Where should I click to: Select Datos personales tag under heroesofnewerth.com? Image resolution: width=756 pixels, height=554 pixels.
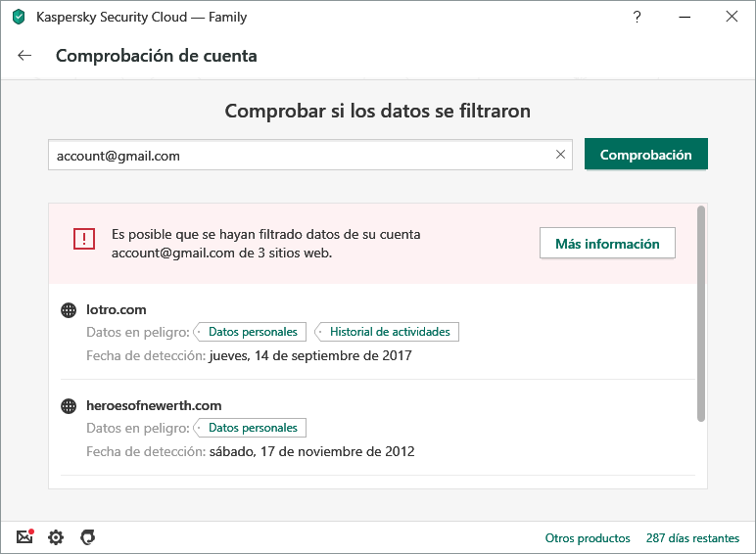point(253,428)
